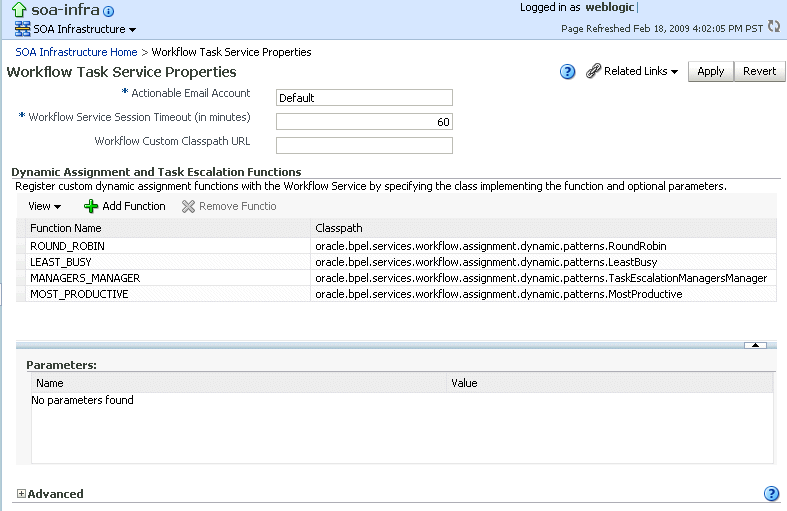Focus the Actionable Email Account field
Image resolution: width=787 pixels, height=511 pixels.
pyautogui.click(x=364, y=97)
